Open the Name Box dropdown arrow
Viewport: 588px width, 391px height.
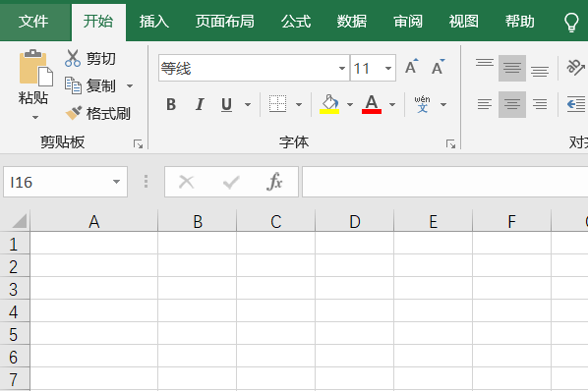pyautogui.click(x=117, y=182)
